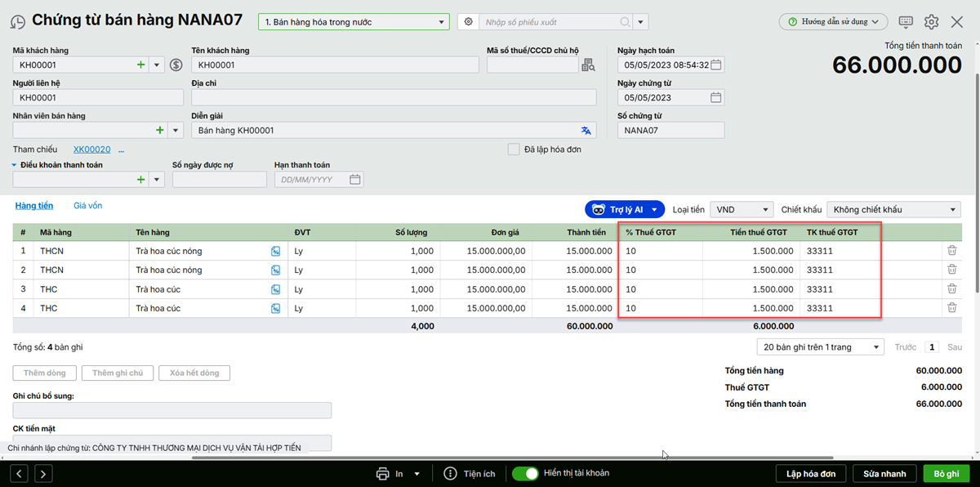Toggle the Hiển thị tài khoản switch
The image size is (980, 487).
pos(526,474)
